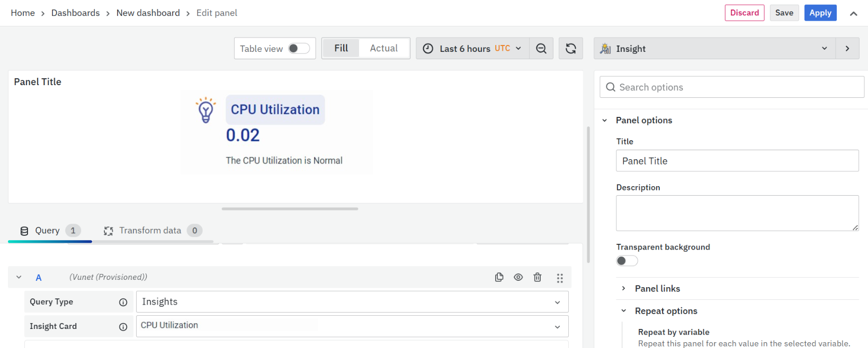Viewport: 868px width, 348px height.
Task: Open the Insight Card CPU Utilization dropdown
Action: [x=352, y=326]
